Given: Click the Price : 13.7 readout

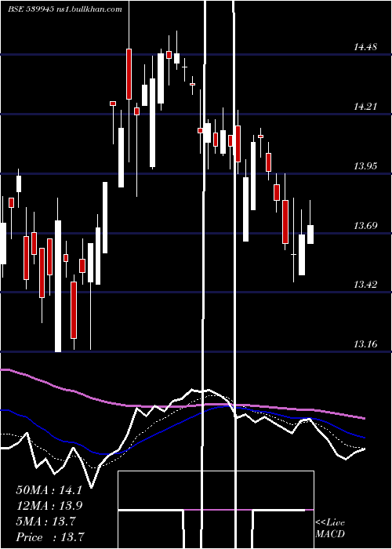Looking at the screenshot, I should click(50, 536).
